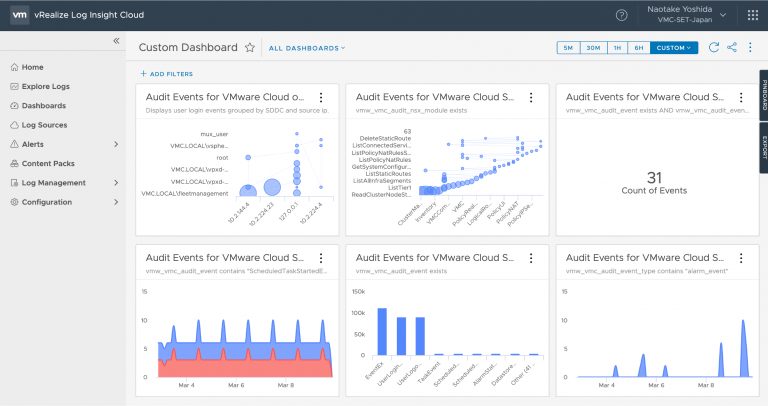768x406 pixels.
Task: Expand the Alerts menu chevron
Action: (116, 144)
